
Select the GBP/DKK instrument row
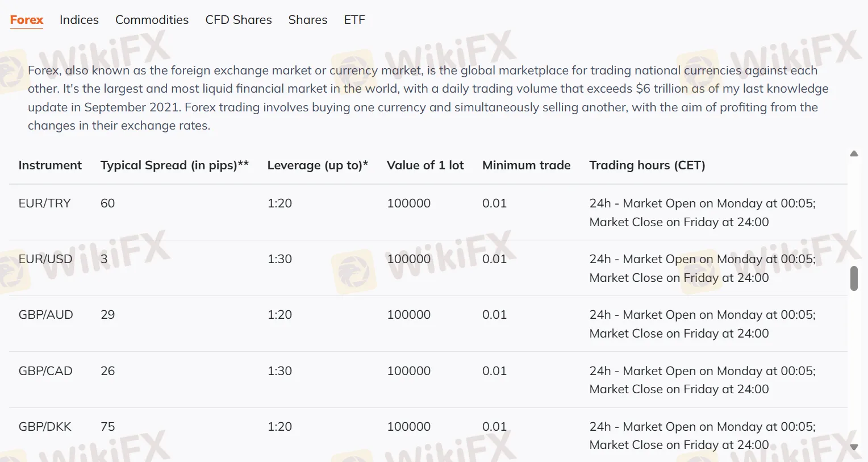click(x=45, y=426)
